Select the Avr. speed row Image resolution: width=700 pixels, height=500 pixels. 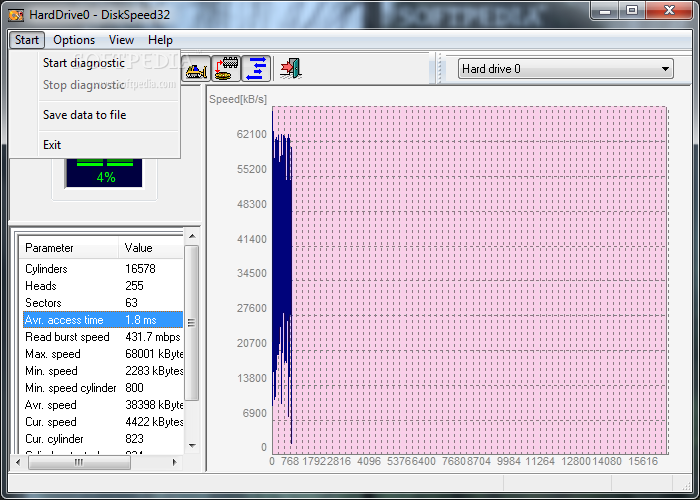coord(103,404)
